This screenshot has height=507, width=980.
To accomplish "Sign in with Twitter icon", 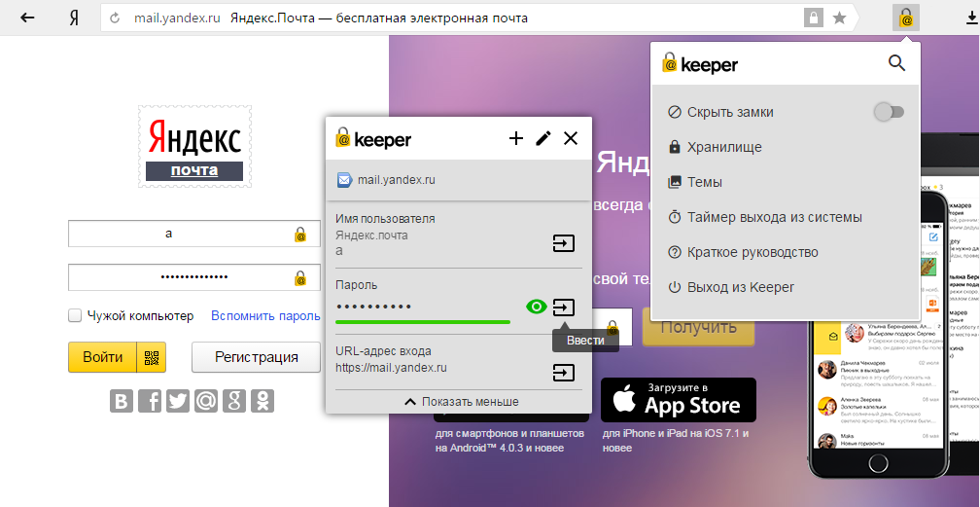I will (x=178, y=401).
